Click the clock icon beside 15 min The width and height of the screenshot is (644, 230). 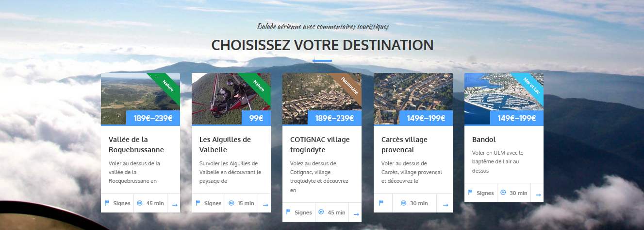click(231, 203)
